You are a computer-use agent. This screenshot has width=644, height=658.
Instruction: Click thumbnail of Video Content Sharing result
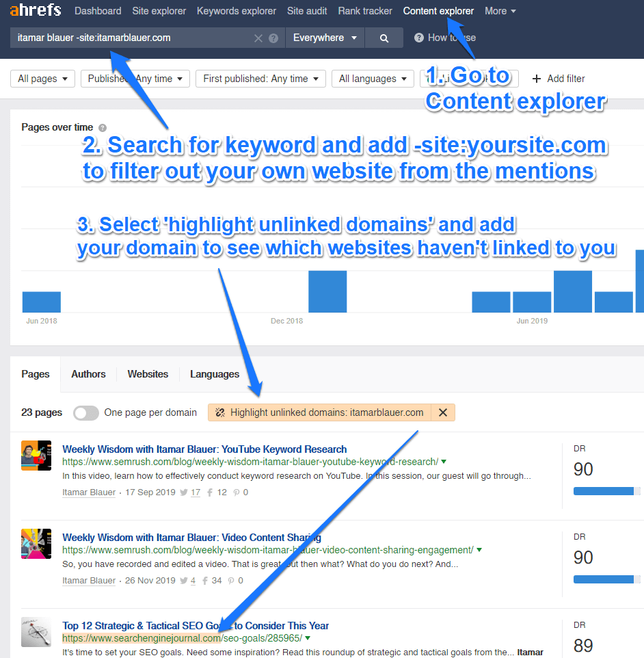point(36,544)
